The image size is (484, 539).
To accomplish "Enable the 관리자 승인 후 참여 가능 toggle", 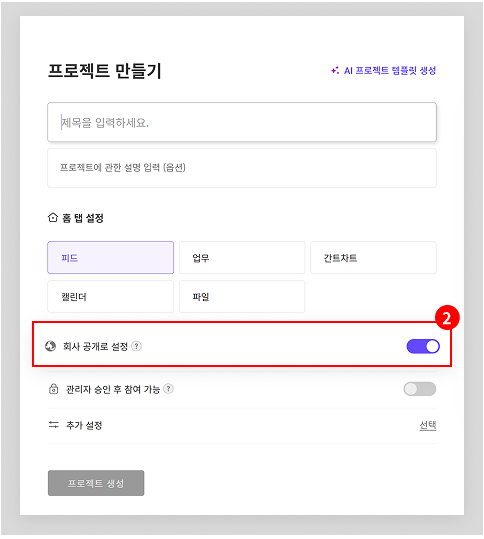I will pos(420,389).
